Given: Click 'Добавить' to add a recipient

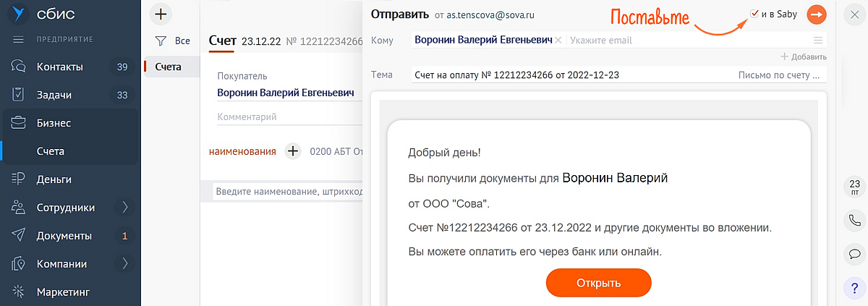Looking at the screenshot, I should coord(804,56).
